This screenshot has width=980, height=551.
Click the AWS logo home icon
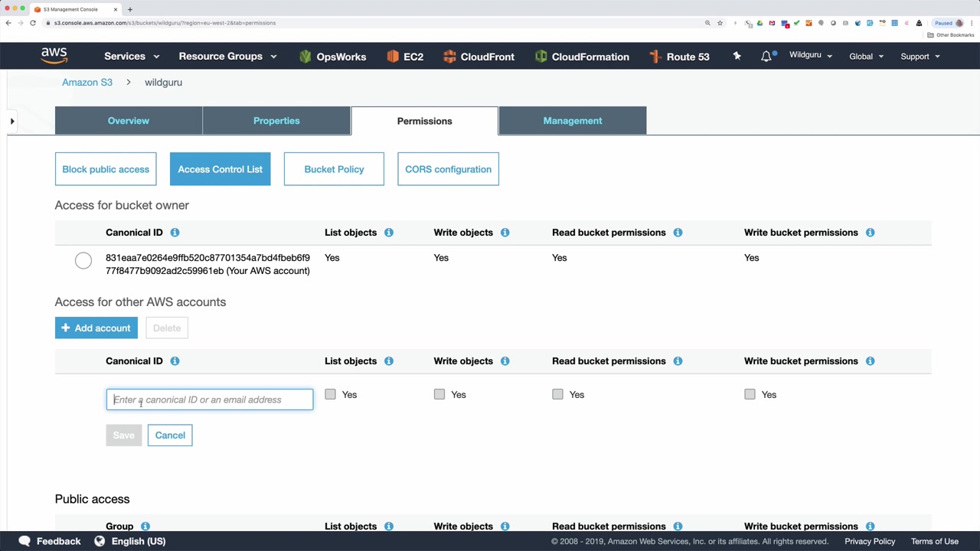coord(54,56)
